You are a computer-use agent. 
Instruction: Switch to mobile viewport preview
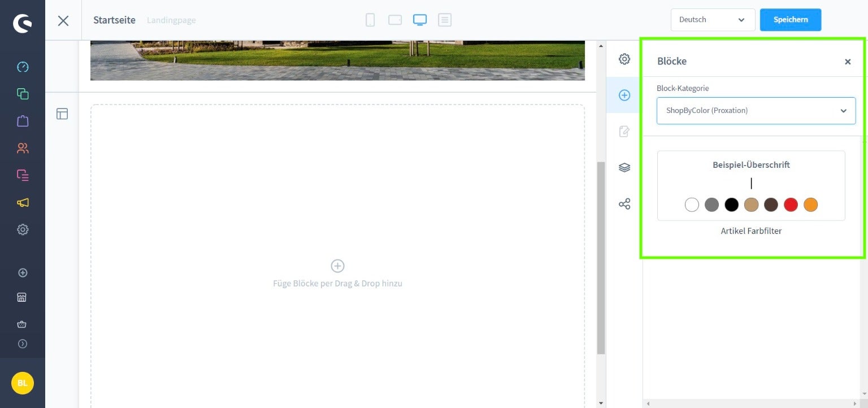[370, 20]
